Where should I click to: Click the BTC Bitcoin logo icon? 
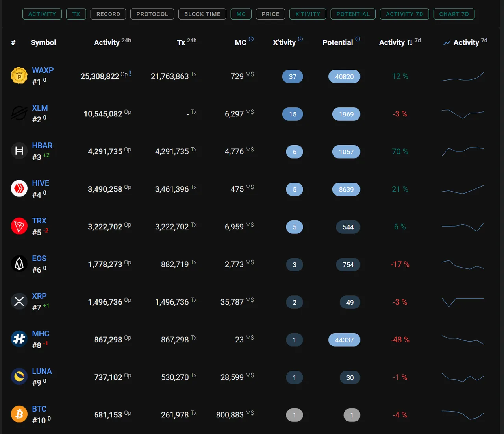pos(19,414)
